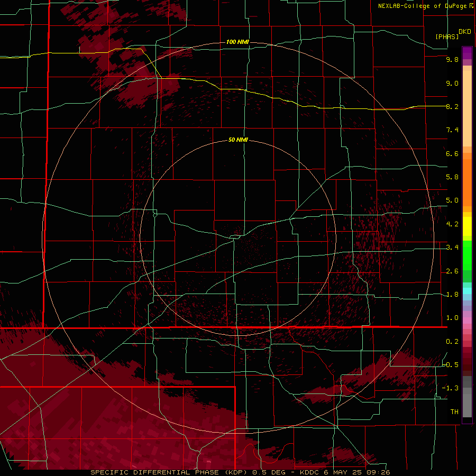
Task: Click the 3.4 value on the color scale
Action: [452, 248]
